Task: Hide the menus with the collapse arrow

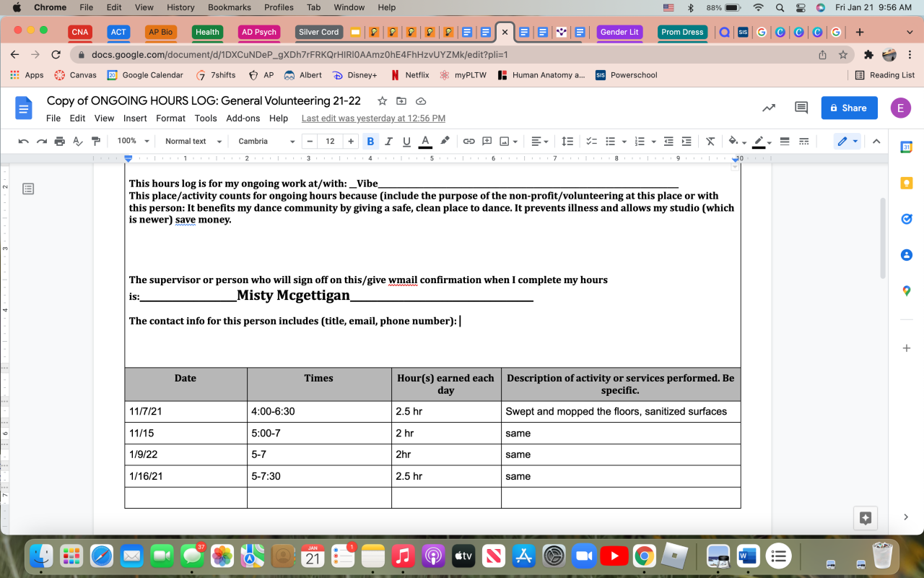Action: (x=876, y=141)
